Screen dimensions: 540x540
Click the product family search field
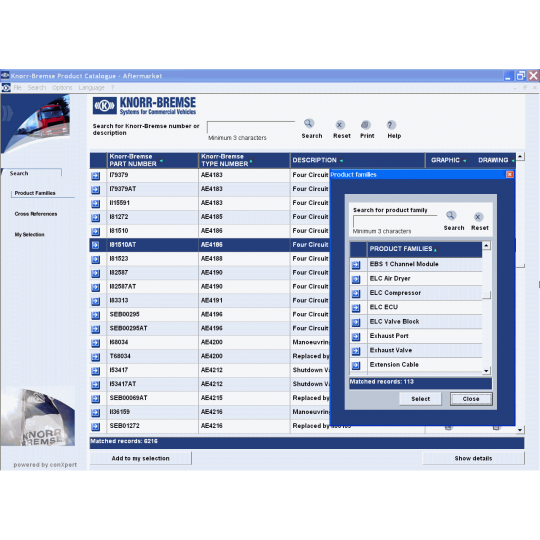395,221
